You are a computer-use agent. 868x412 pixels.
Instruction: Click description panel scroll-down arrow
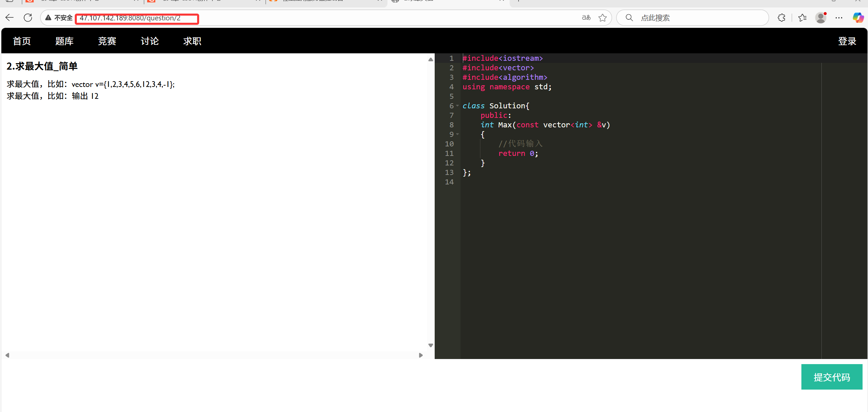pos(431,345)
